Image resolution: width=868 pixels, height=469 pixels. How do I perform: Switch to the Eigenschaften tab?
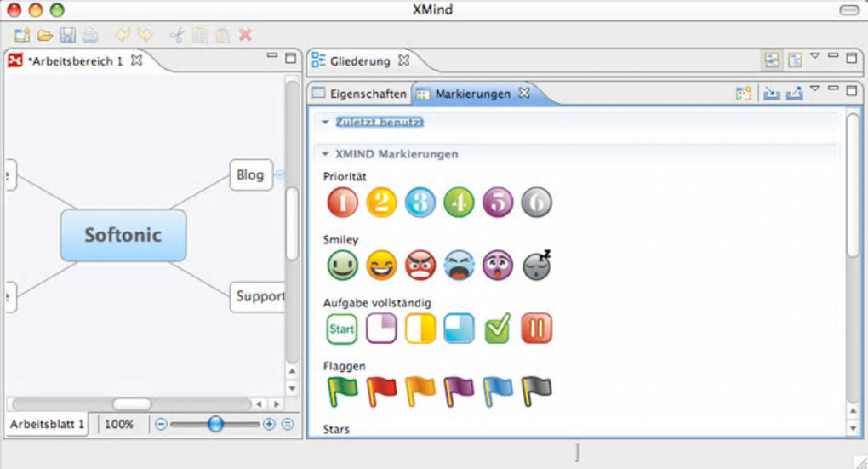pos(360,94)
